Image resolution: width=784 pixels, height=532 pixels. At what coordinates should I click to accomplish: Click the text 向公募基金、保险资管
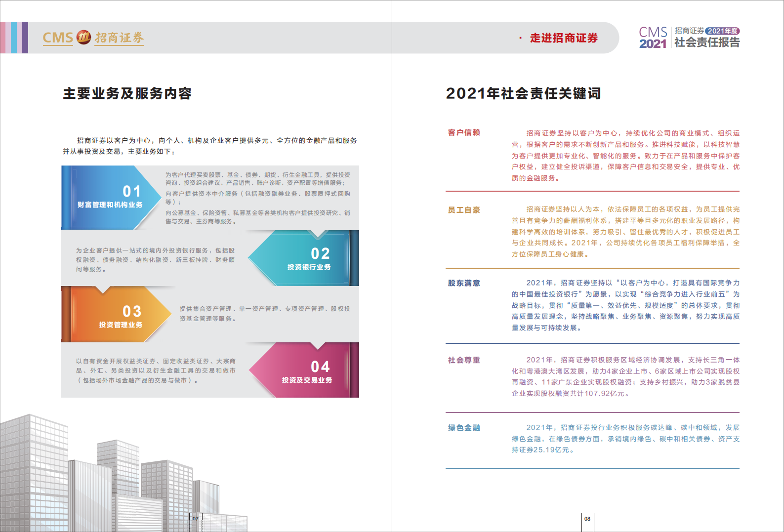(258, 217)
